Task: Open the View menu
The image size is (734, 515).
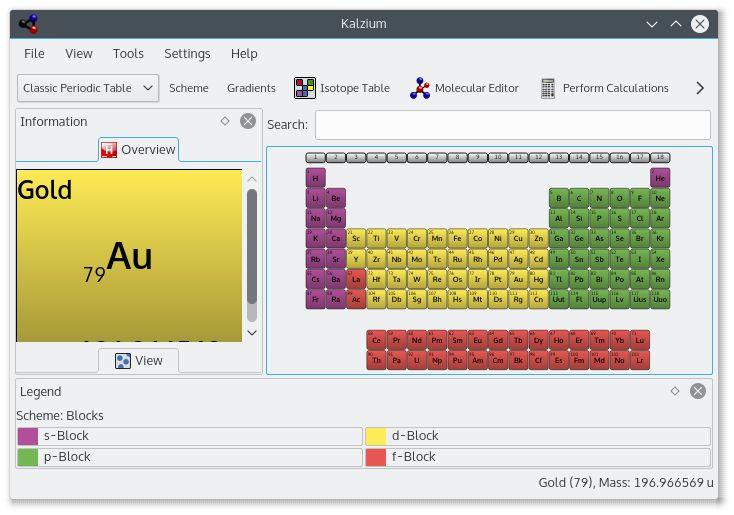Action: coord(79,54)
